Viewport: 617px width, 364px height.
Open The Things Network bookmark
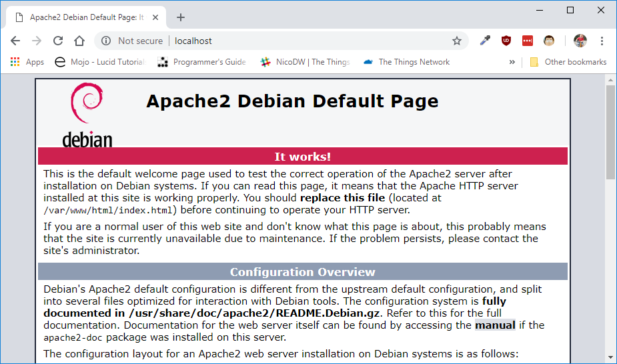point(406,62)
